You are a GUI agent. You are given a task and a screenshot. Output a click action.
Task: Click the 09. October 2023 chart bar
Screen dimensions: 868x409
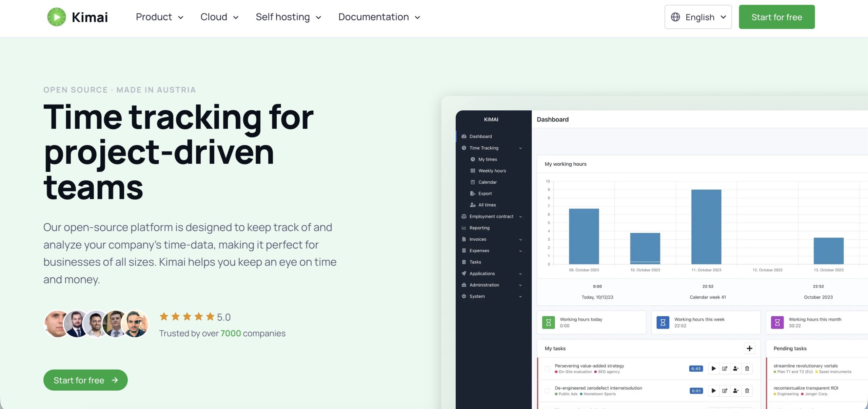click(x=584, y=236)
